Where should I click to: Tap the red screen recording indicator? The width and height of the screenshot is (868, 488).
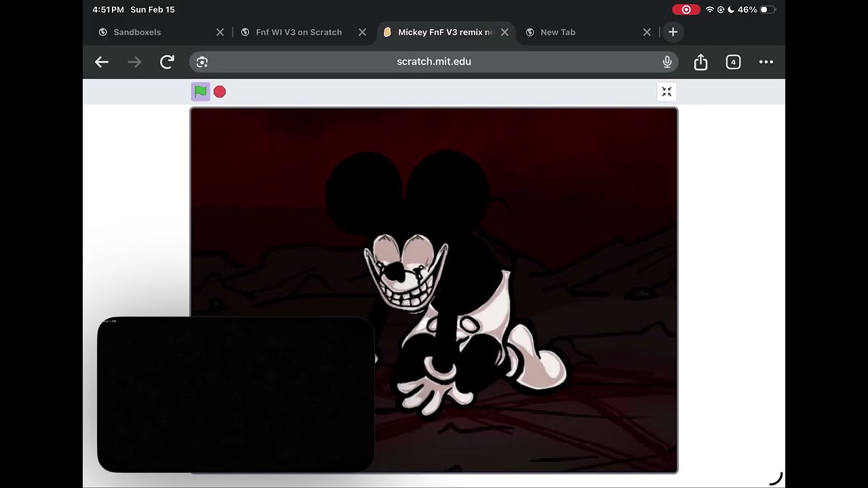[x=686, y=9]
